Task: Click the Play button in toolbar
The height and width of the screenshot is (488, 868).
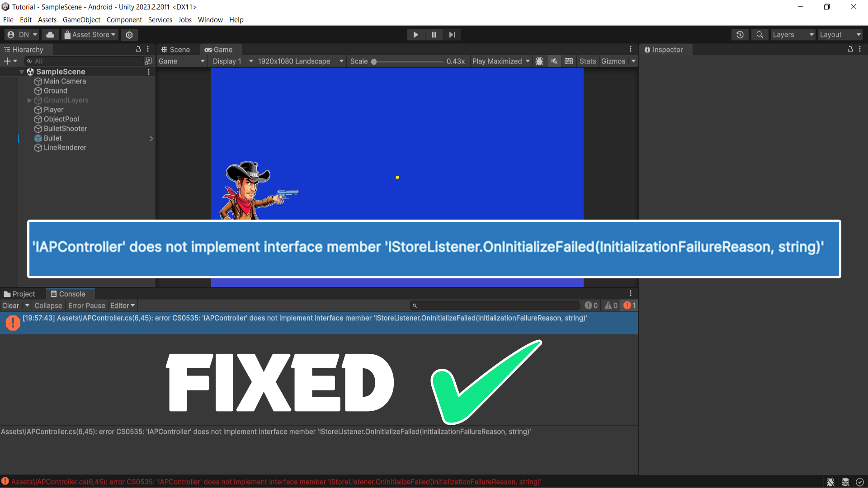Action: coord(415,35)
